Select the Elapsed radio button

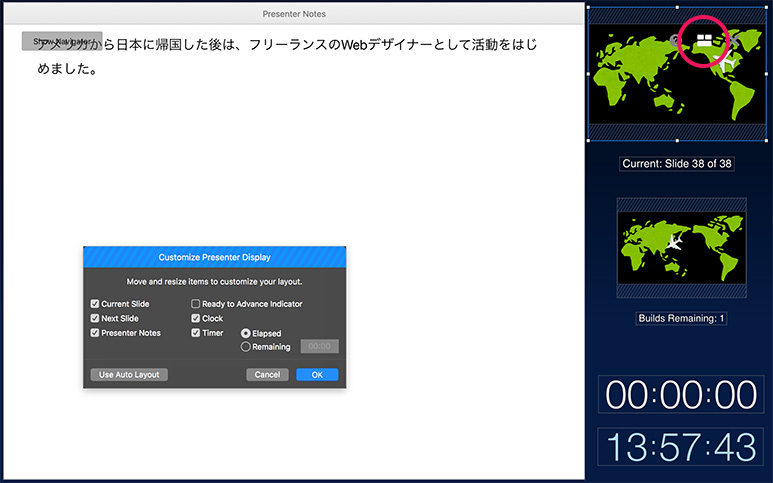[x=246, y=334]
